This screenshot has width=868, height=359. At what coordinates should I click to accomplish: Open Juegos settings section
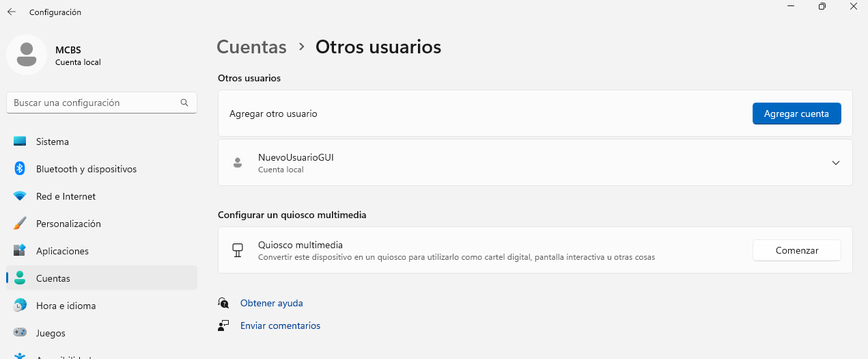pos(51,333)
